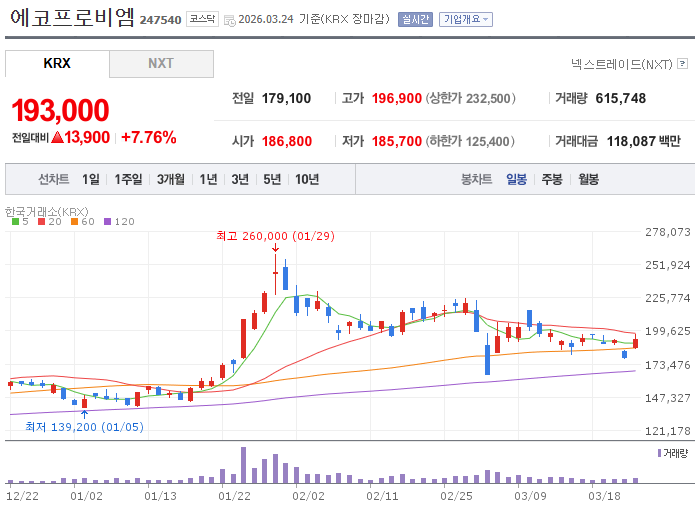Click the 03/09 date label on chart axis
The width and height of the screenshot is (695, 512).
coord(530,496)
